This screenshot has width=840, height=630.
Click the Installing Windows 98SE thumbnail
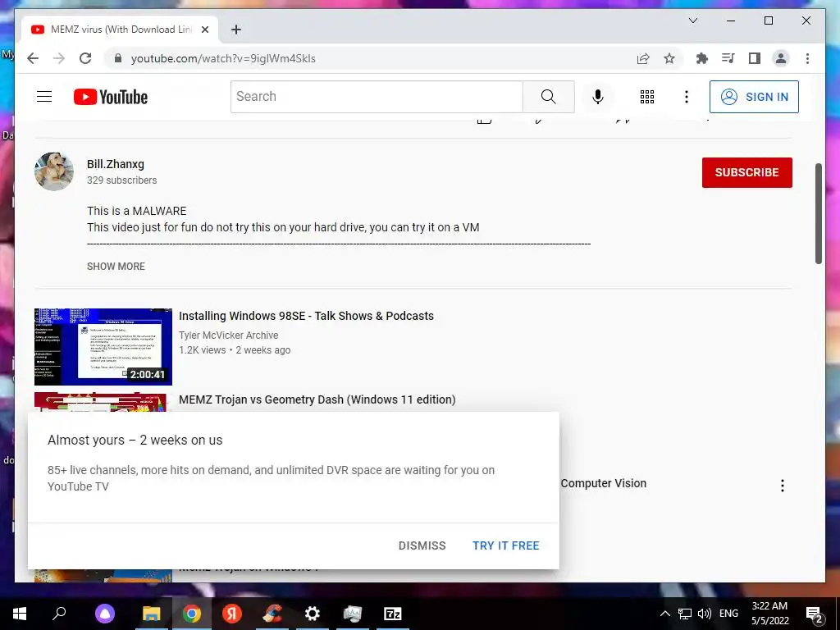103,347
